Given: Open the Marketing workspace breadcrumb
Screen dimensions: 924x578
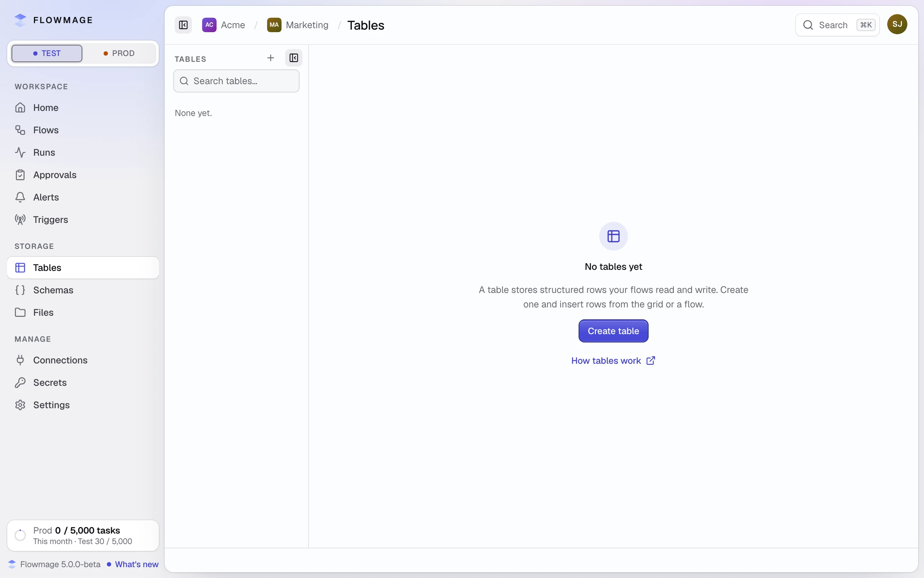Looking at the screenshot, I should point(298,25).
